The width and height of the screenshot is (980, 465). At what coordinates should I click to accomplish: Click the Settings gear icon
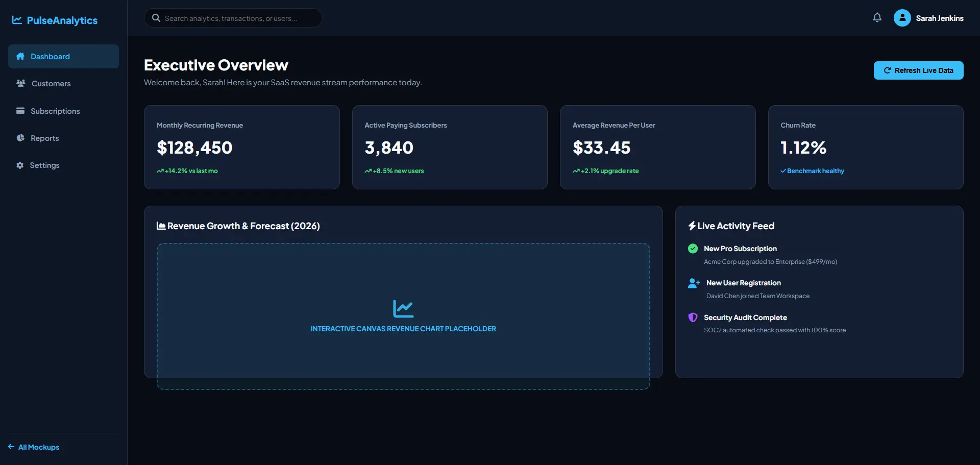[20, 165]
